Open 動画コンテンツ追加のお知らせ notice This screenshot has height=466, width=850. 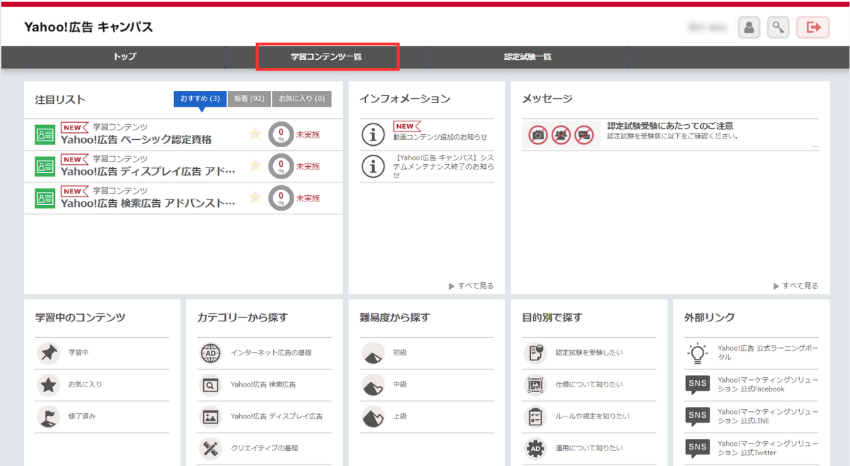click(x=440, y=137)
